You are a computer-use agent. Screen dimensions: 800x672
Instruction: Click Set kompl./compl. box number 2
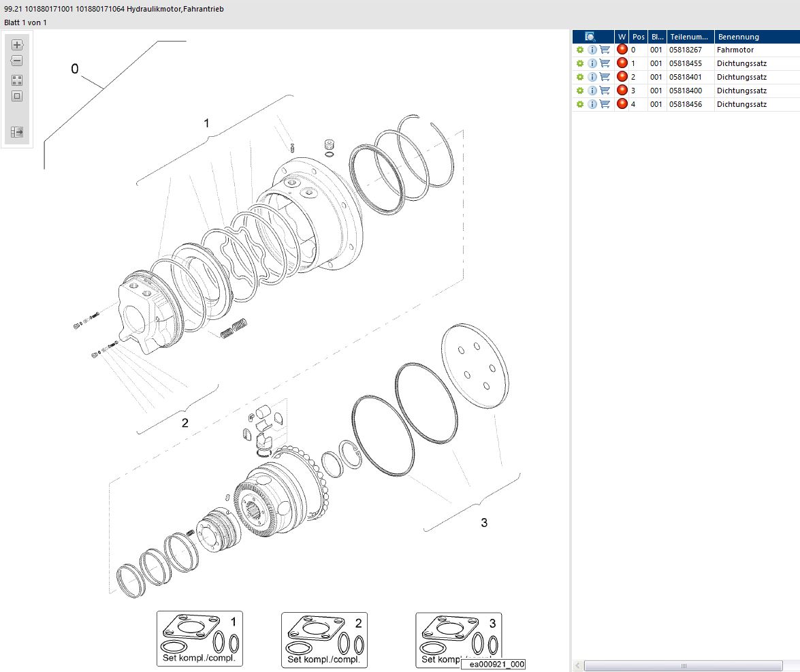(x=324, y=640)
